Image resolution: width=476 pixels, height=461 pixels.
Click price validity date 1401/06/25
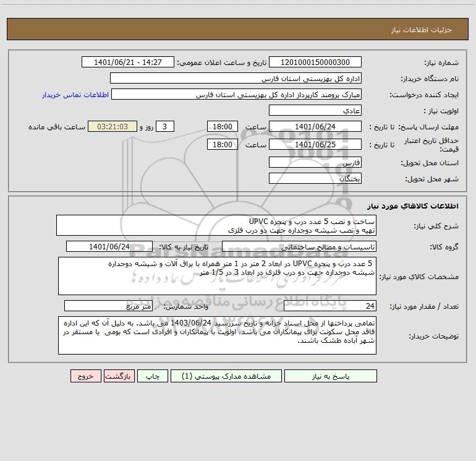pos(315,144)
